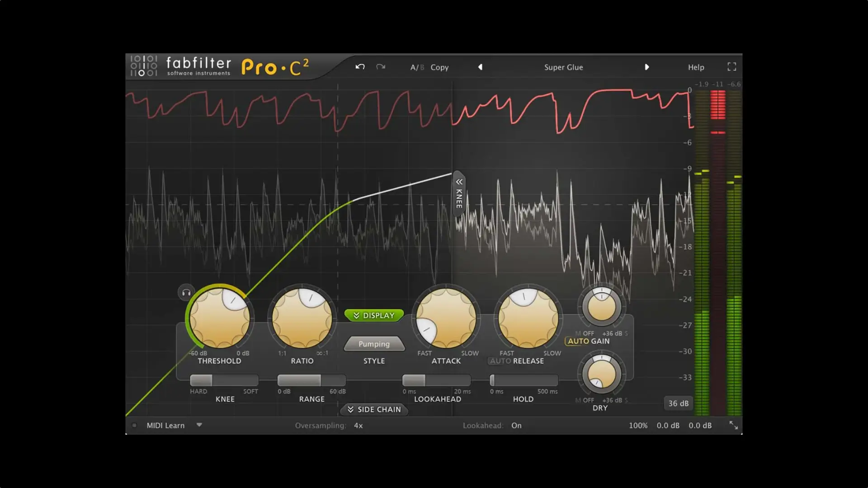Screen dimensions: 868x488
Task: Expand the Side Chain panel
Action: click(x=374, y=409)
